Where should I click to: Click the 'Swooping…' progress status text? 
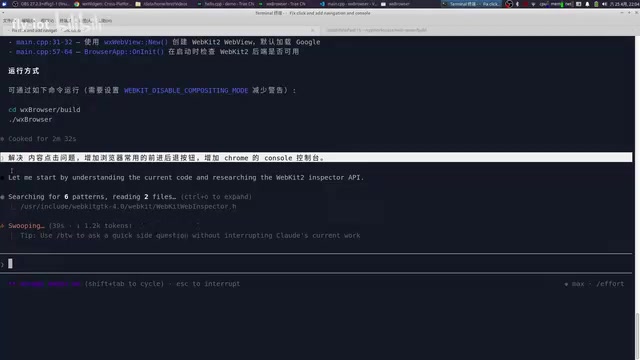tap(26, 226)
